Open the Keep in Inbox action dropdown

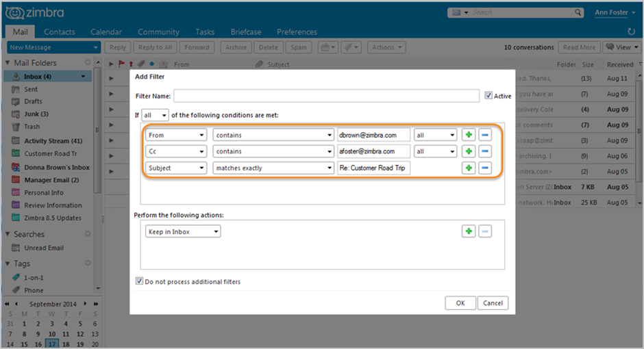point(183,231)
